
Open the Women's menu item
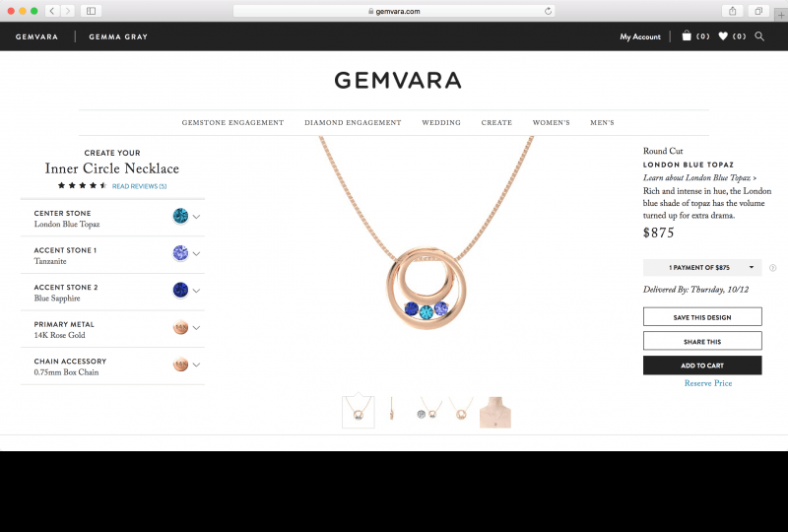(552, 123)
